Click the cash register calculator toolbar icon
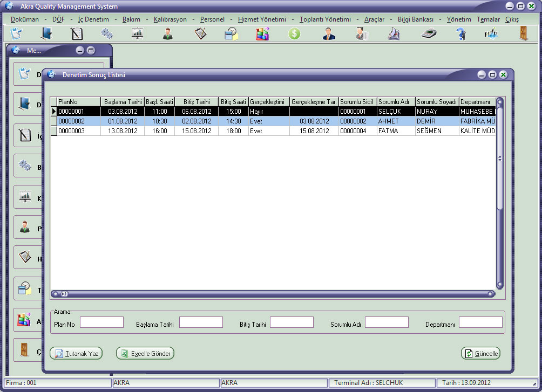The height and width of the screenshot is (392, 542). pos(429,33)
